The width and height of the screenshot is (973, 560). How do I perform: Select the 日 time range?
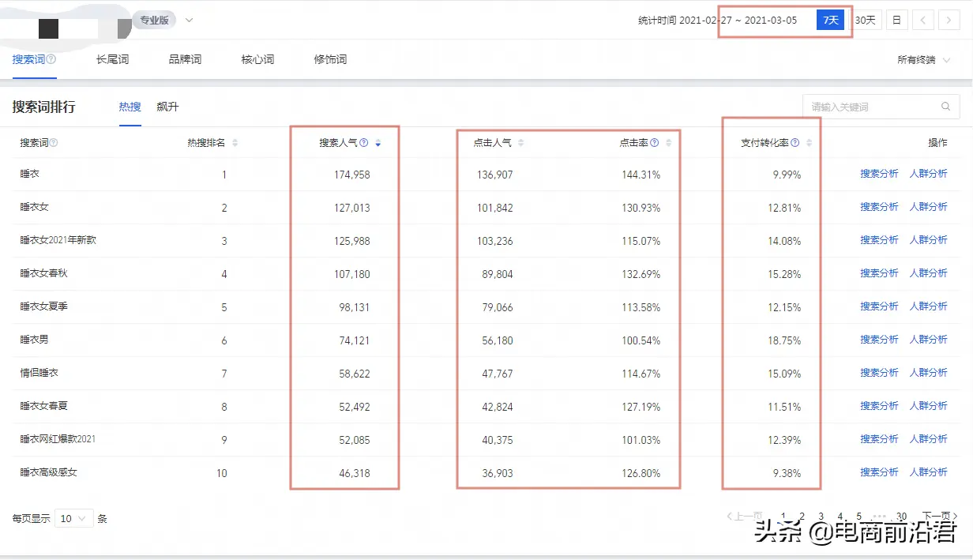[896, 20]
